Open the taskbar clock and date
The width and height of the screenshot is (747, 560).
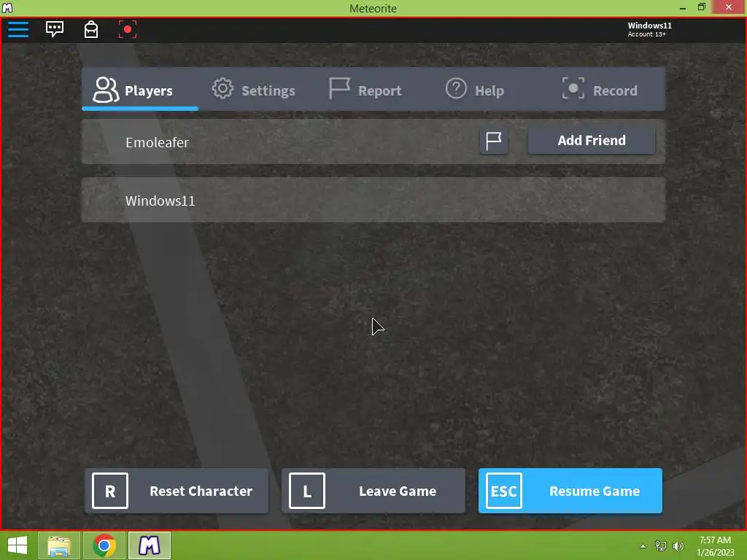pyautogui.click(x=715, y=546)
